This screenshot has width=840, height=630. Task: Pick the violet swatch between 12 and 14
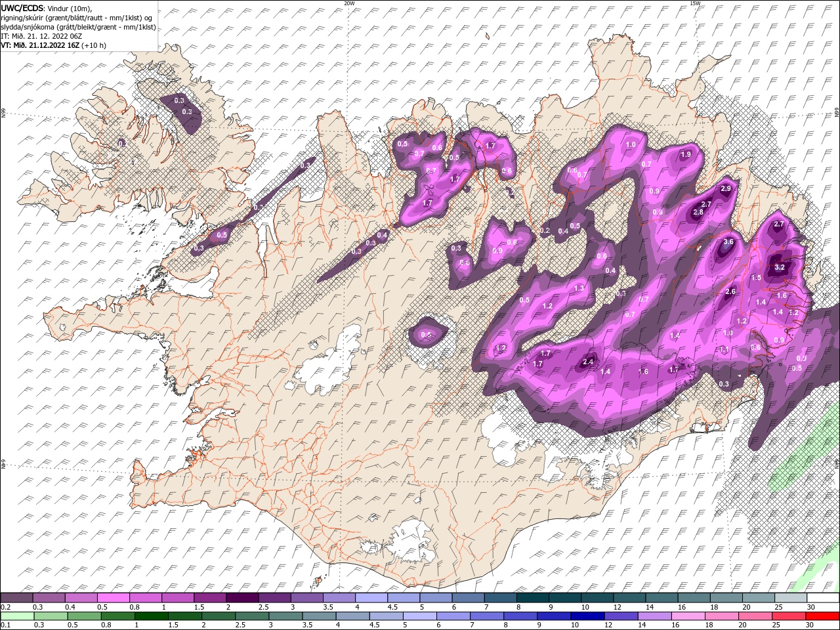pyautogui.click(x=620, y=616)
